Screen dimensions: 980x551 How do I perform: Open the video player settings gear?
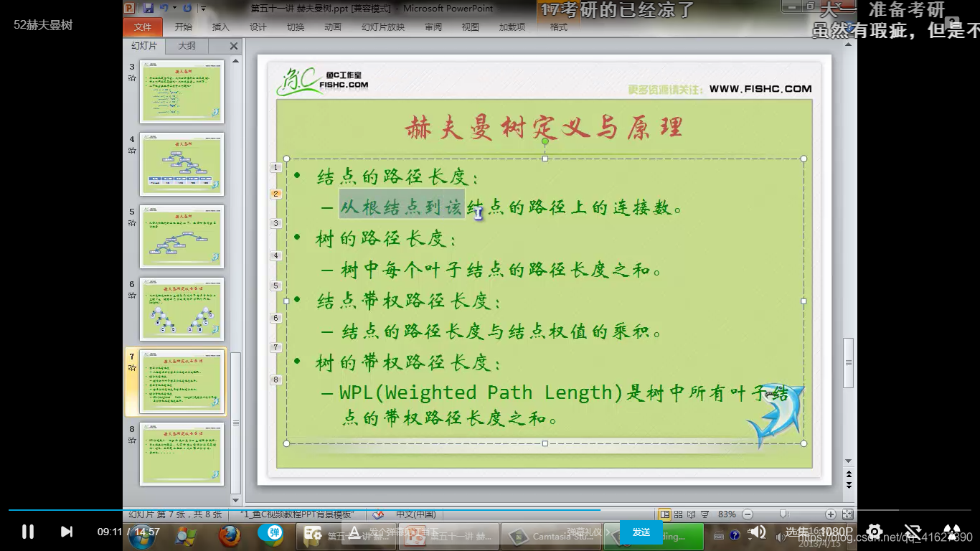tap(874, 532)
